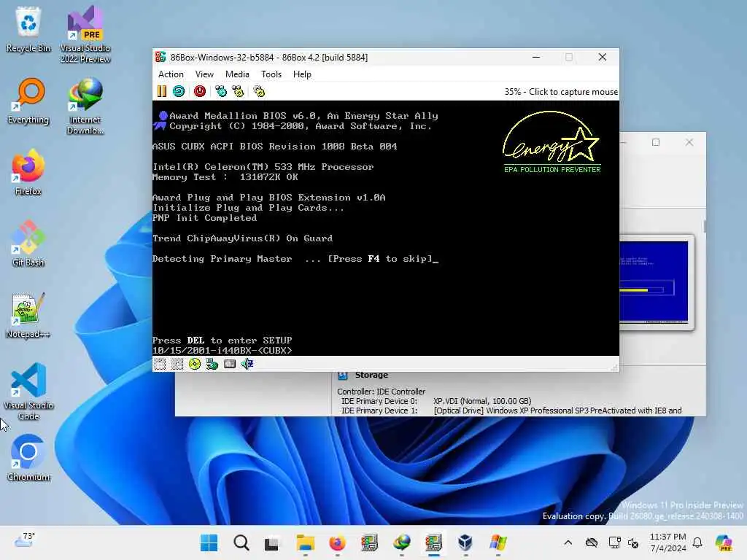
Task: Click '35% - Click to capture mouse' text
Action: coord(561,91)
